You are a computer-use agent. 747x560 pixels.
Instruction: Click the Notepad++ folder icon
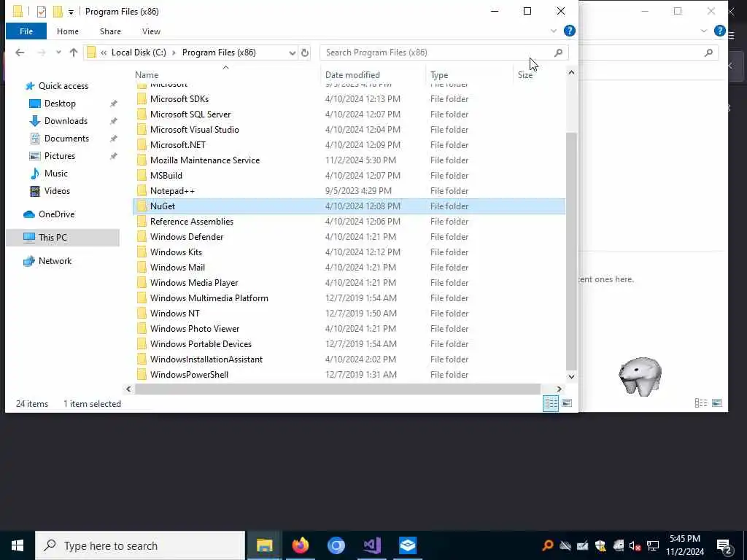(142, 191)
